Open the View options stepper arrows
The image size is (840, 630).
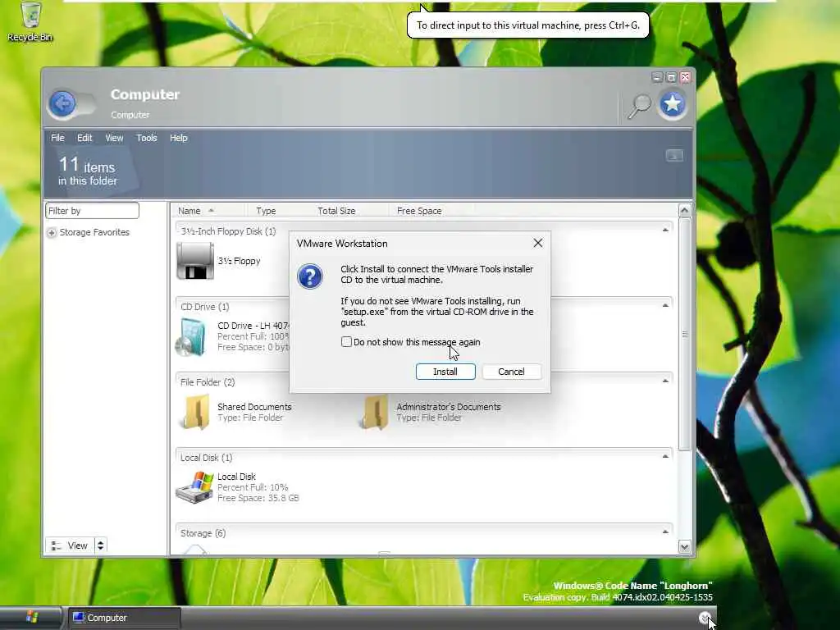[101, 546]
